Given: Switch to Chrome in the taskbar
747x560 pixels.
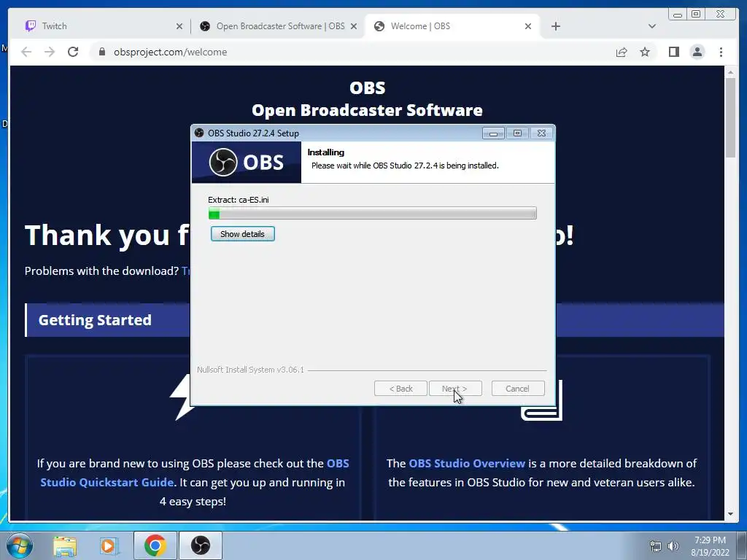Looking at the screenshot, I should 155,545.
